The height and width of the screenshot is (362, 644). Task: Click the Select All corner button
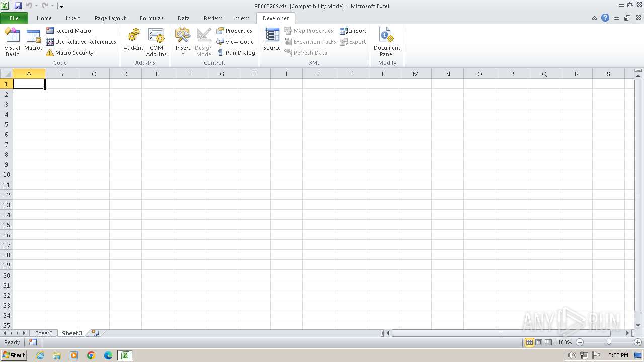pos(6,74)
